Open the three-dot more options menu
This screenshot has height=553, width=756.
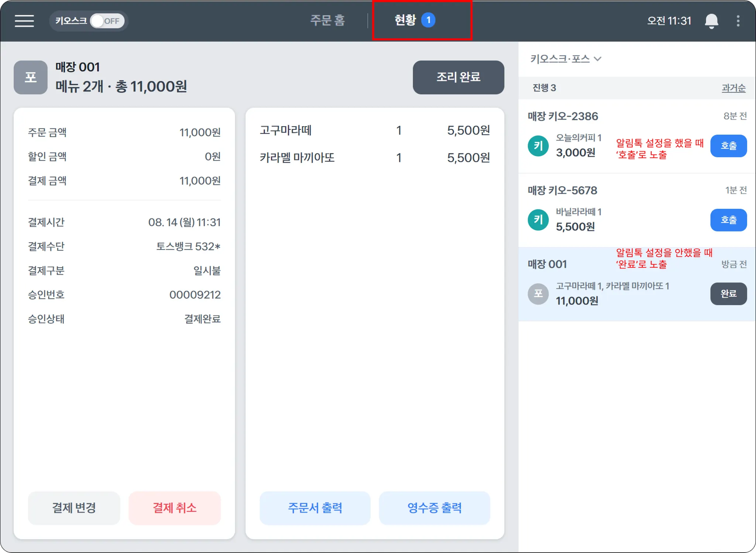tap(738, 21)
